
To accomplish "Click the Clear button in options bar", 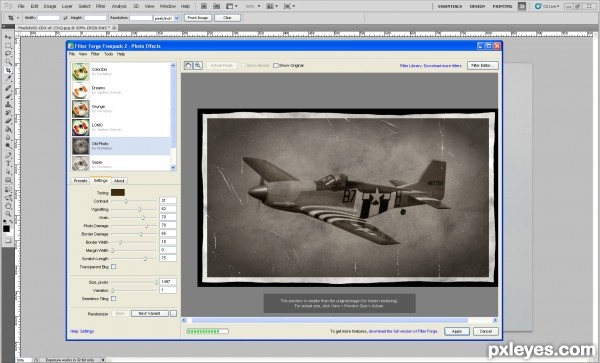I will point(227,18).
